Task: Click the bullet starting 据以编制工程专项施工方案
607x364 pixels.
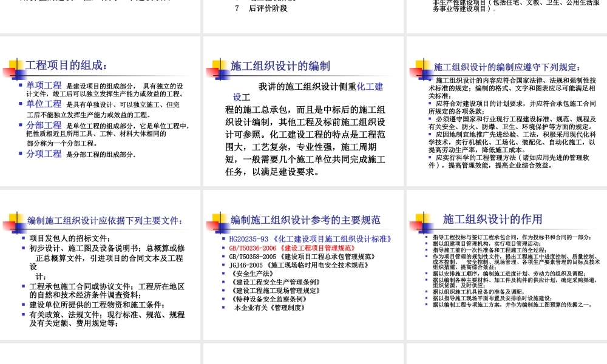Action: (x=512, y=305)
